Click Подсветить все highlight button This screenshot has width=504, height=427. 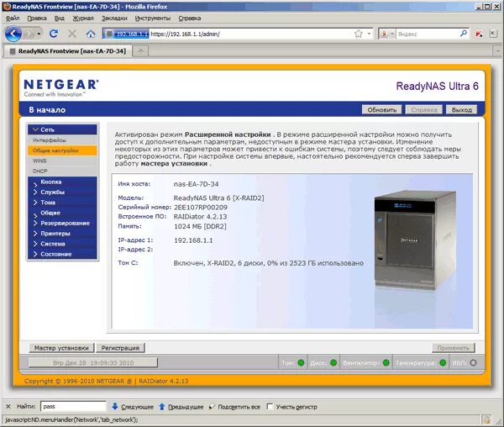[x=234, y=407]
